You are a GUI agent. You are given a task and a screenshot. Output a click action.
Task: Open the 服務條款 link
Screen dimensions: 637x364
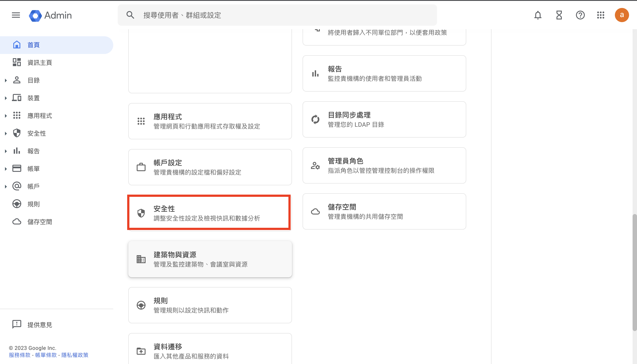coord(19,355)
